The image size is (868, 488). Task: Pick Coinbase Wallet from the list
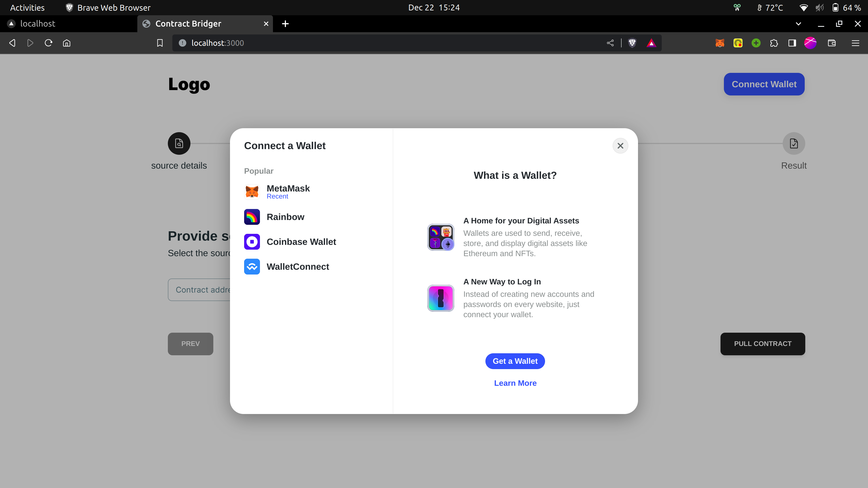pyautogui.click(x=301, y=242)
